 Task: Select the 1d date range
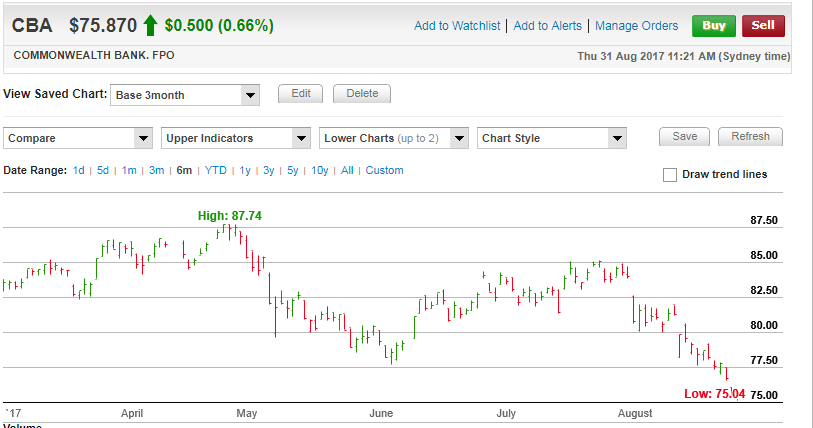(78, 170)
